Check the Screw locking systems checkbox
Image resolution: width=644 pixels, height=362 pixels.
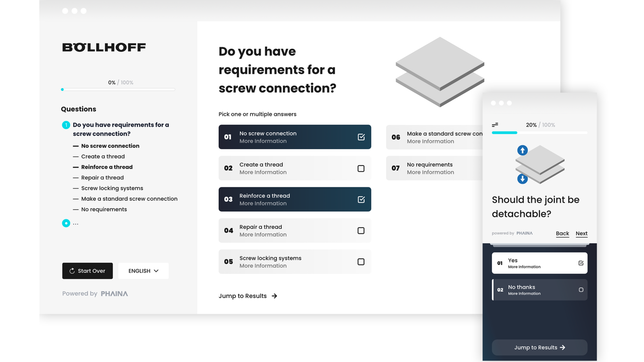click(361, 262)
